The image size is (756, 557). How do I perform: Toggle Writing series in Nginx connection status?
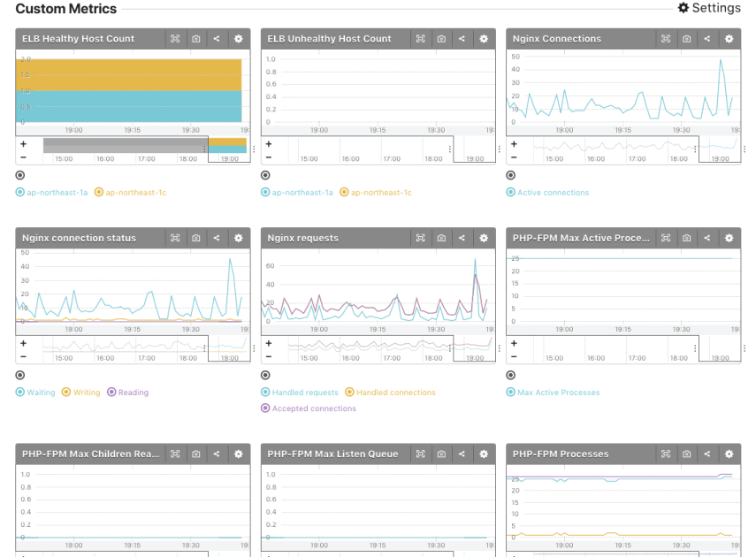81,393
